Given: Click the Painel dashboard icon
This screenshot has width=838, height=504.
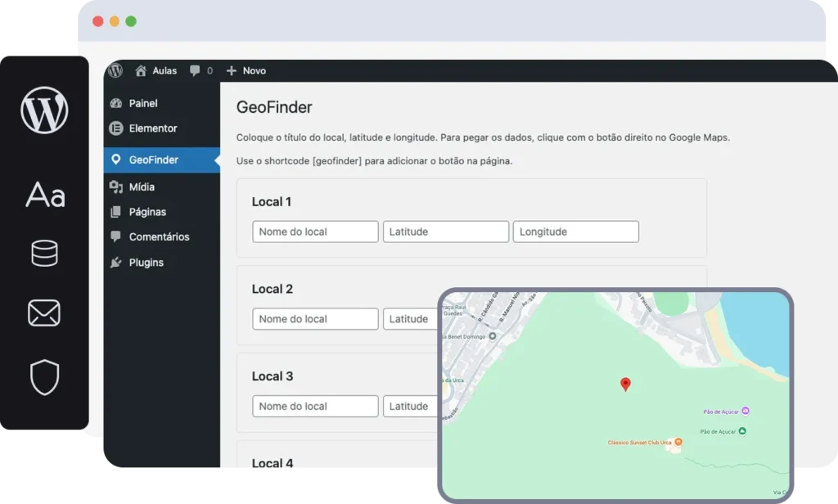Looking at the screenshot, I should click(x=116, y=103).
